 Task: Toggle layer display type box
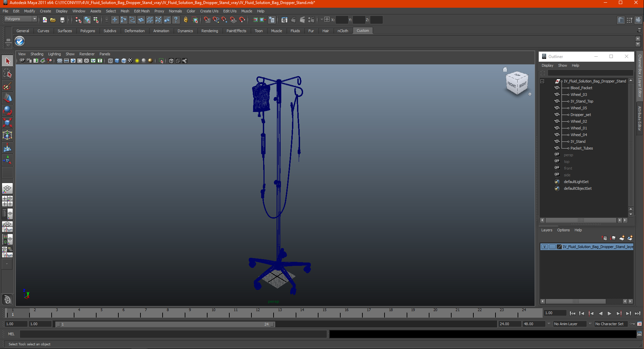552,247
